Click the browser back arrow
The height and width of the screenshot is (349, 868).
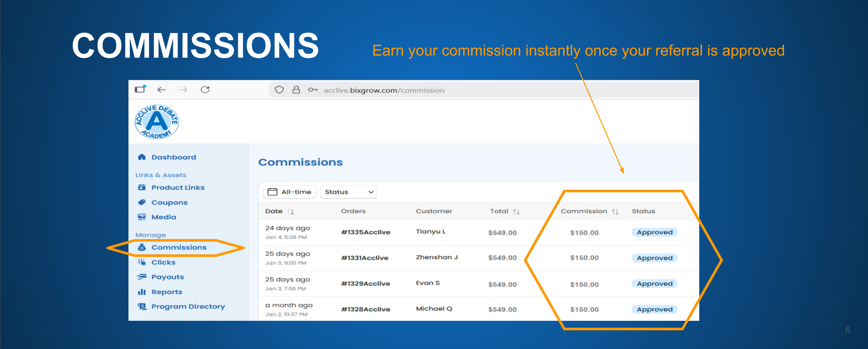[161, 90]
